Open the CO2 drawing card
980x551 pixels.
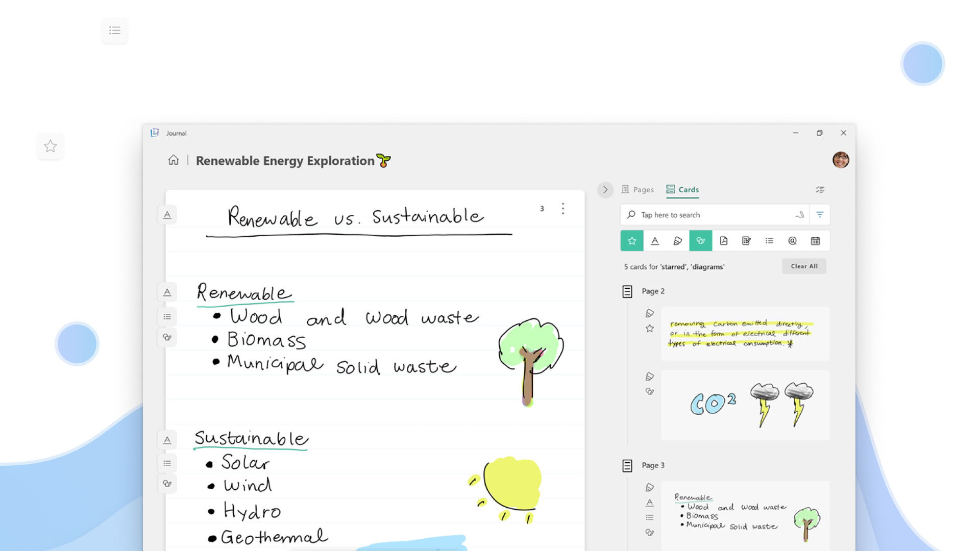tap(745, 405)
